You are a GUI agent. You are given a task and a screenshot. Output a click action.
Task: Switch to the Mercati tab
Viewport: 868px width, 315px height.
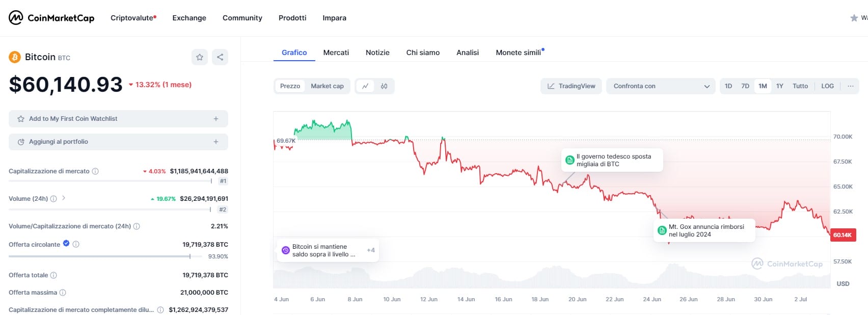[x=336, y=52]
